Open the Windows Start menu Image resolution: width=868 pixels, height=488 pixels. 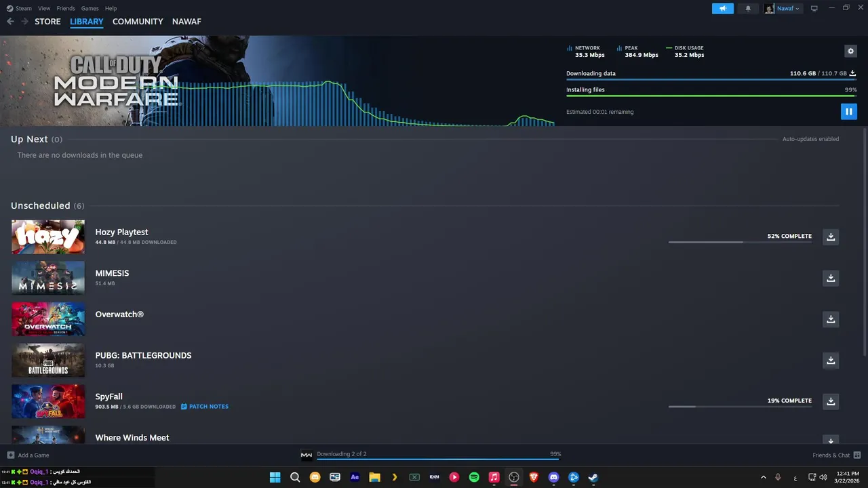pyautogui.click(x=275, y=477)
